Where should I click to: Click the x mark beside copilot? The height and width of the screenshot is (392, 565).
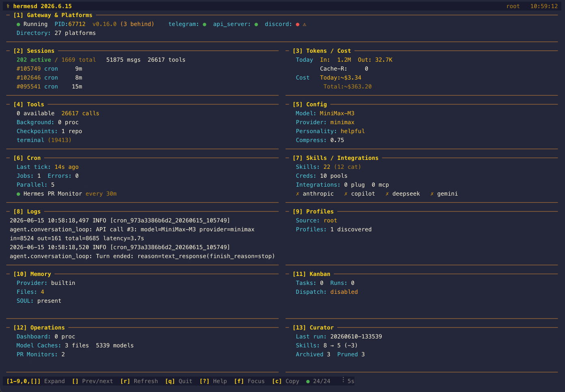click(x=346, y=194)
